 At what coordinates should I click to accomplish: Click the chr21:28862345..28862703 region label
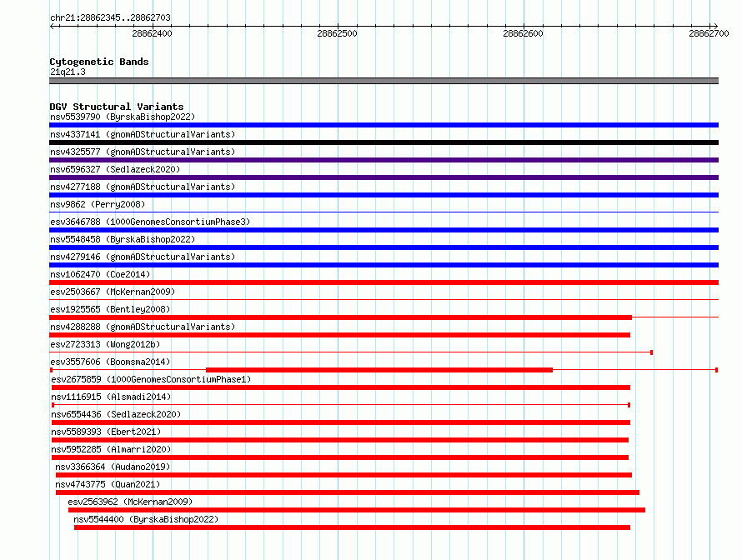coord(110,17)
